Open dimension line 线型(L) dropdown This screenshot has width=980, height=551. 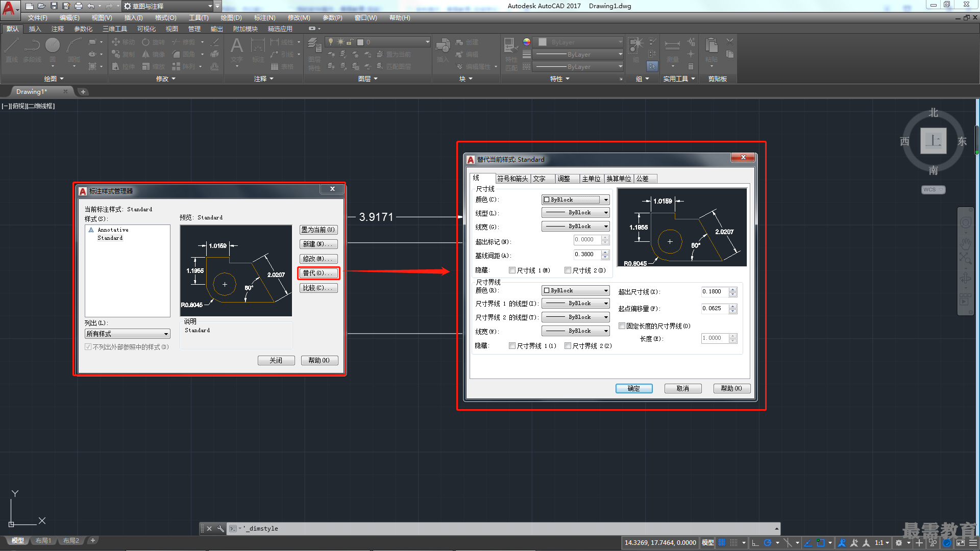click(x=576, y=213)
